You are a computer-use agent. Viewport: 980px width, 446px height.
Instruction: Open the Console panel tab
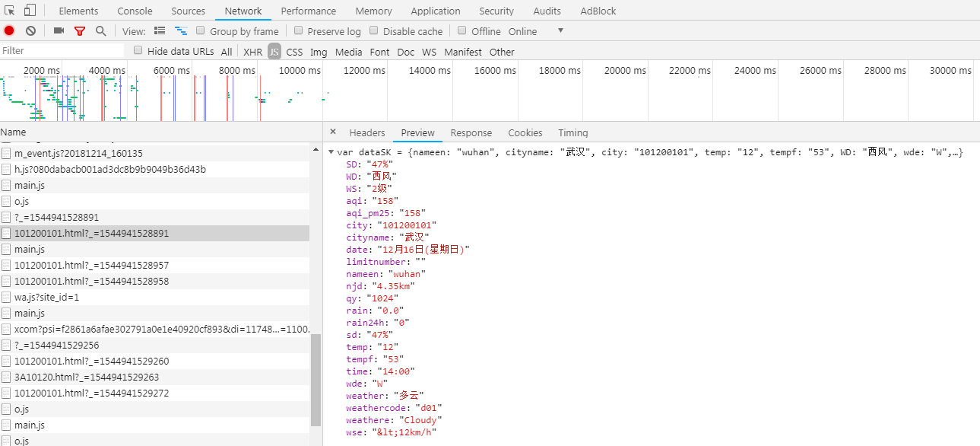tap(134, 11)
